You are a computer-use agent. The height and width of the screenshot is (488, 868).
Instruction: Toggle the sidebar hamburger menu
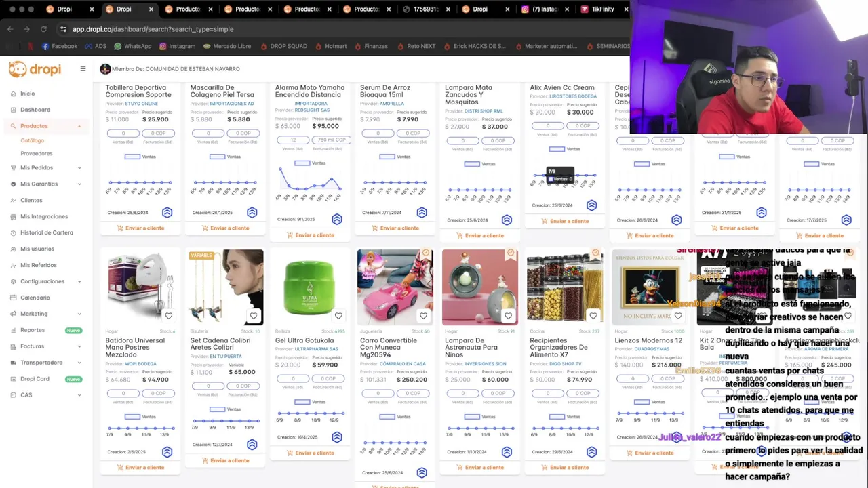point(83,68)
